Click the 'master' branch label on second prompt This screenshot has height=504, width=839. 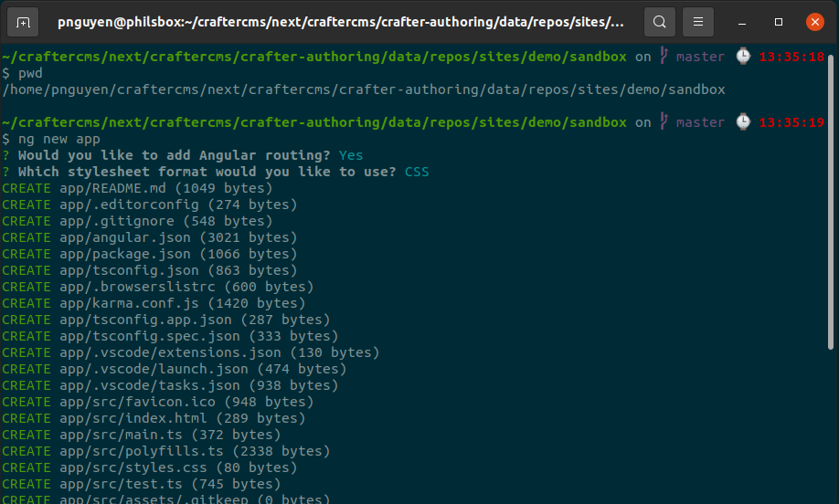700,122
